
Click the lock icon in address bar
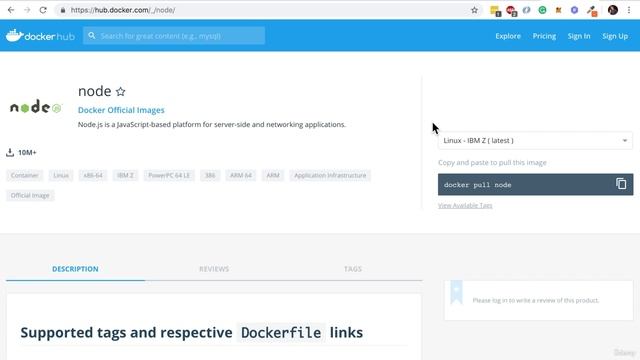coord(62,10)
